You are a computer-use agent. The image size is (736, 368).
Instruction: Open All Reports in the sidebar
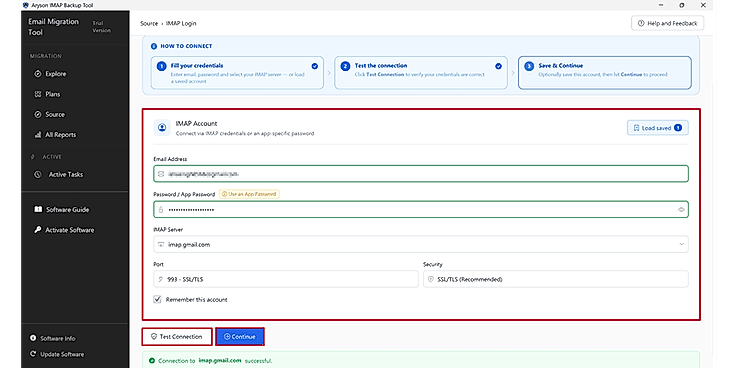click(x=55, y=134)
